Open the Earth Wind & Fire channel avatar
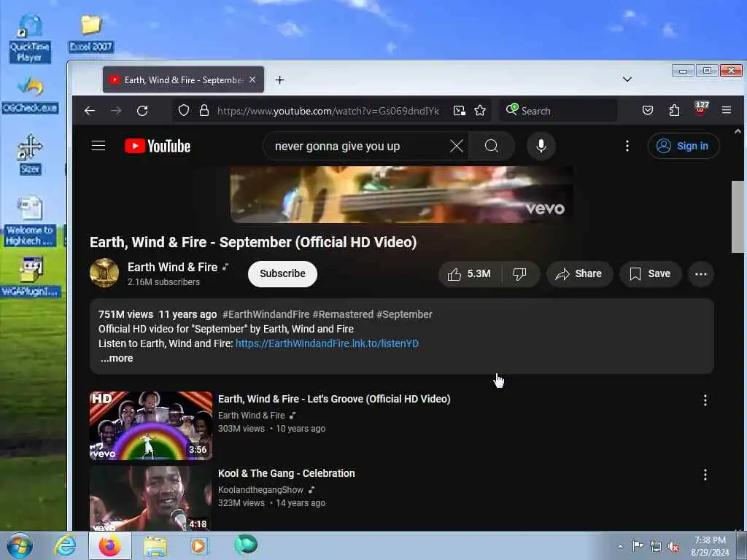 point(104,273)
